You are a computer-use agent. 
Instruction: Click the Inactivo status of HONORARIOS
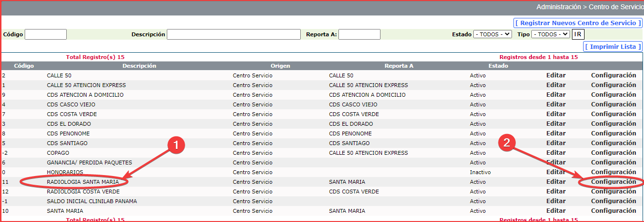480,172
